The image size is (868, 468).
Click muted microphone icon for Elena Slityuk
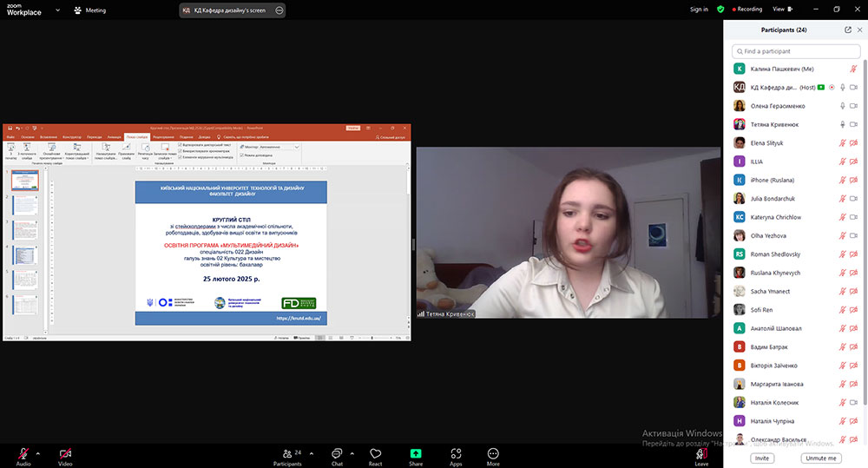842,143
